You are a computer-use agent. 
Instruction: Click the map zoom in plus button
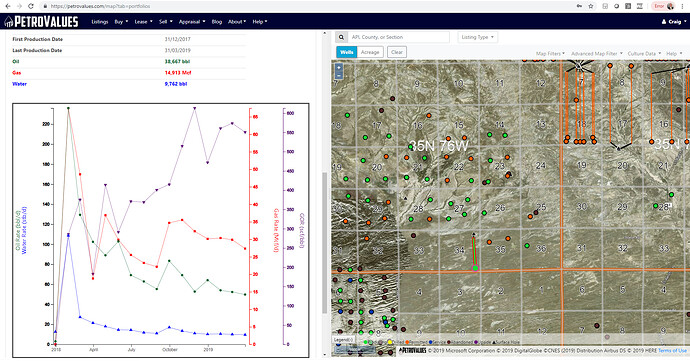pos(338,68)
